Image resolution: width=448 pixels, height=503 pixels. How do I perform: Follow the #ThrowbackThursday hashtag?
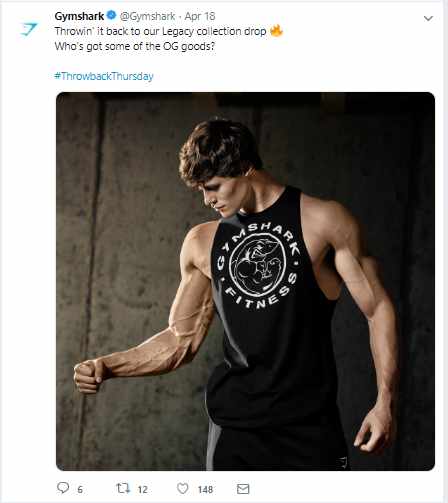click(x=104, y=76)
